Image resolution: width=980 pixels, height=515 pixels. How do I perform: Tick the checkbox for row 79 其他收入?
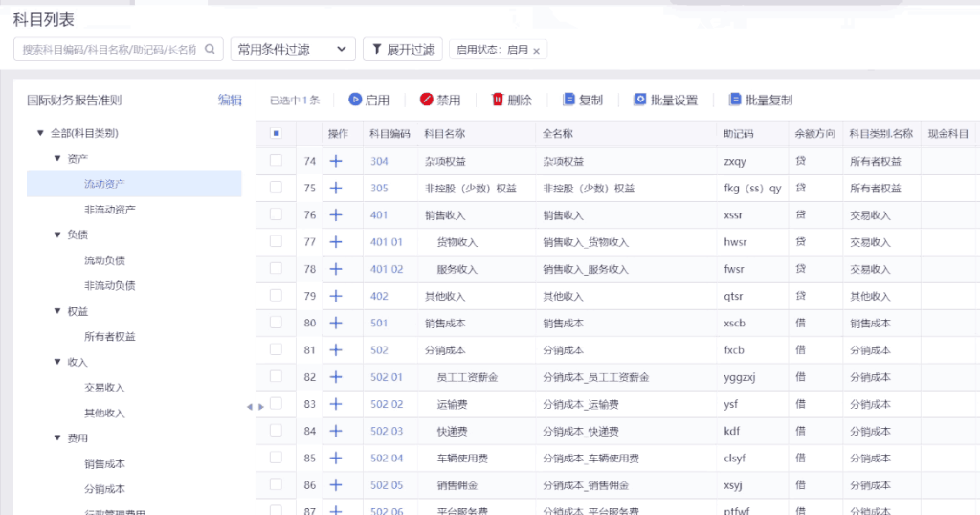pos(276,295)
